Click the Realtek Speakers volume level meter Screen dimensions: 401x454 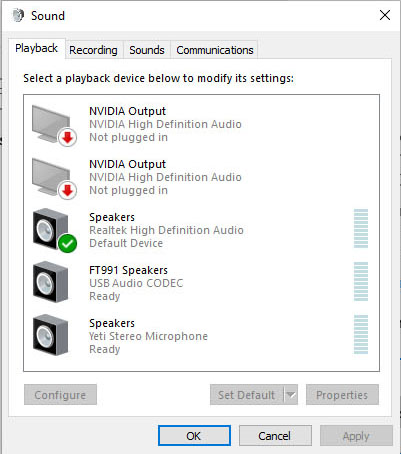pos(361,229)
